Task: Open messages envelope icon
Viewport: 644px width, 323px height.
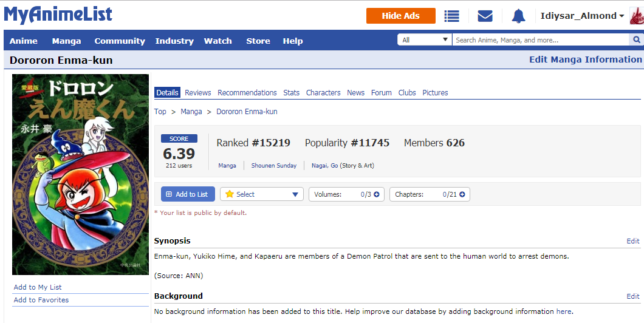Action: [485, 16]
